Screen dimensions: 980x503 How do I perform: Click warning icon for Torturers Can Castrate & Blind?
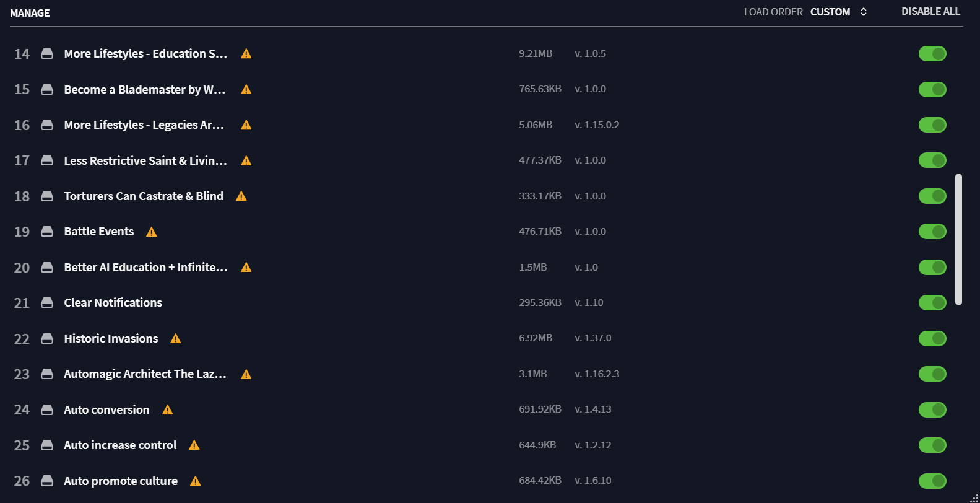coord(241,196)
